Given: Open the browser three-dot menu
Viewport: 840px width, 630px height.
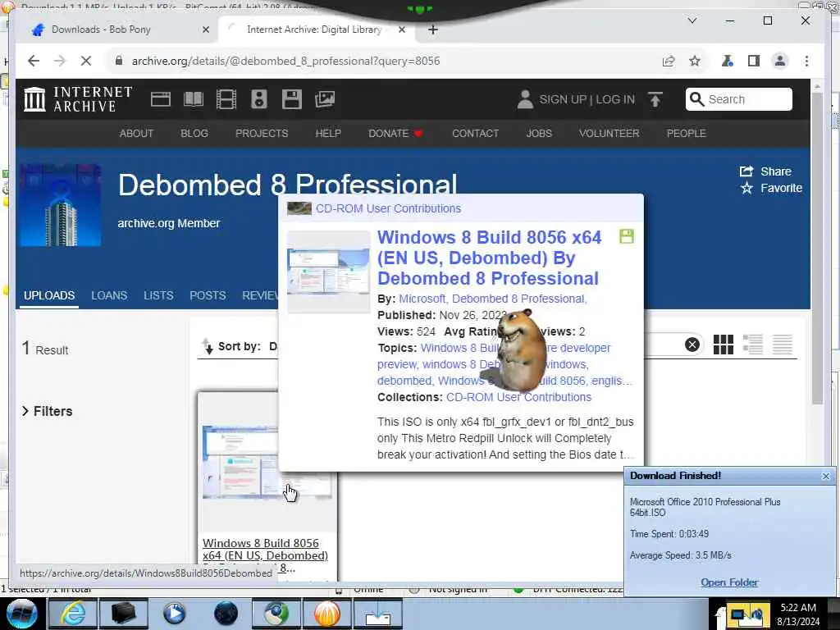Looking at the screenshot, I should coord(807,61).
